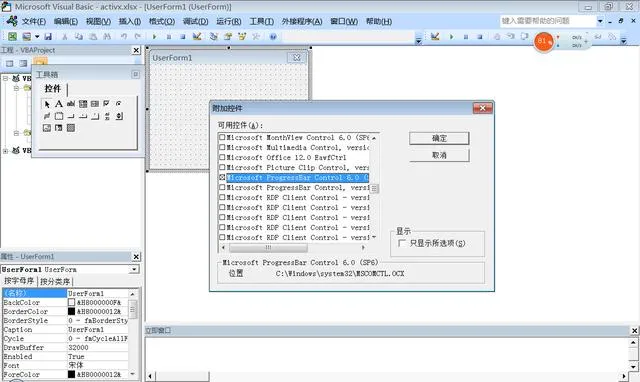Click the Select Objects arrow tool
640x382 pixels.
coord(47,104)
